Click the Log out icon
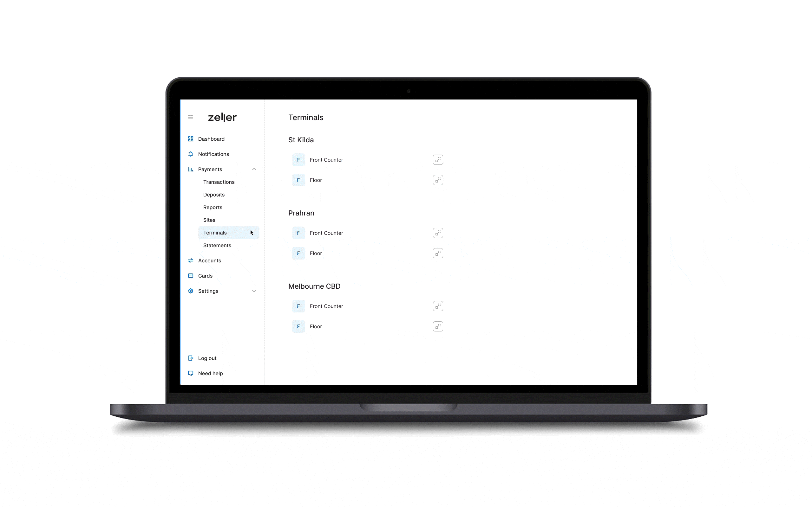Screen dimensions: 812x507 click(x=191, y=358)
